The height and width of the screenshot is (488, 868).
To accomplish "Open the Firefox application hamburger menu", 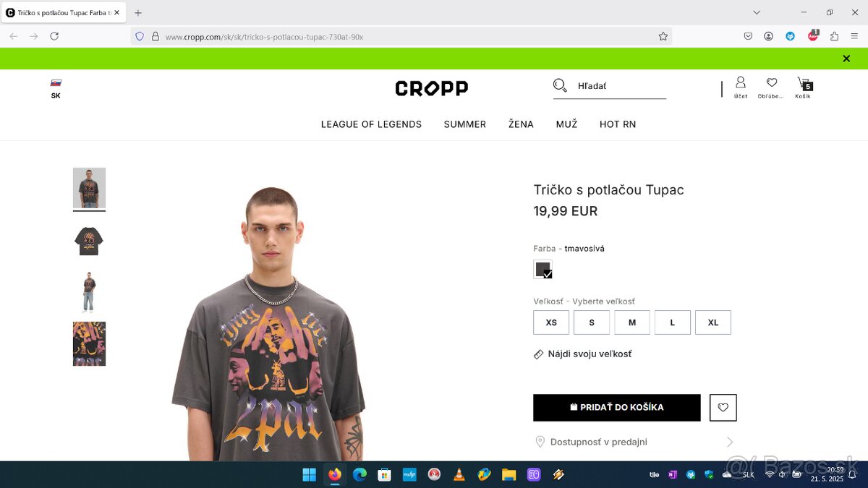I will 854,36.
